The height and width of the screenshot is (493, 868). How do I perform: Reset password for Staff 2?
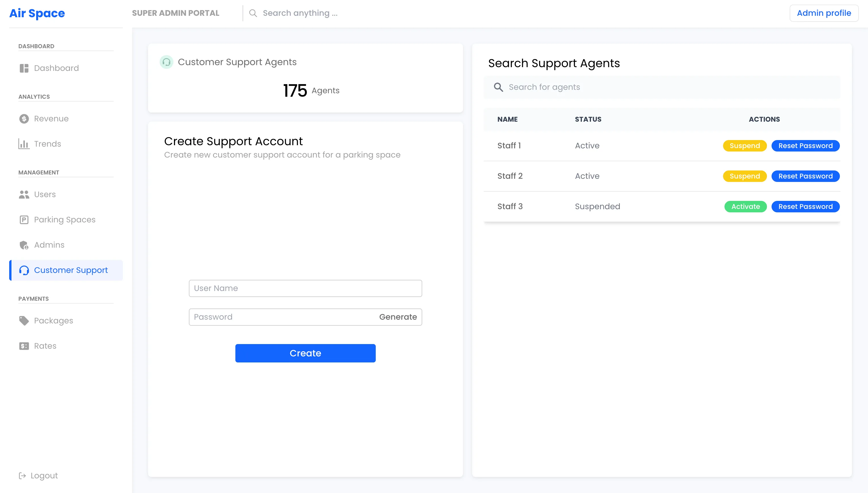805,176
